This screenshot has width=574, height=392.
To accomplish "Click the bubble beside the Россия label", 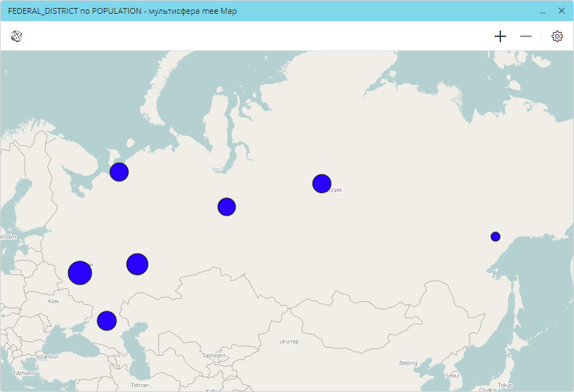I will point(322,184).
